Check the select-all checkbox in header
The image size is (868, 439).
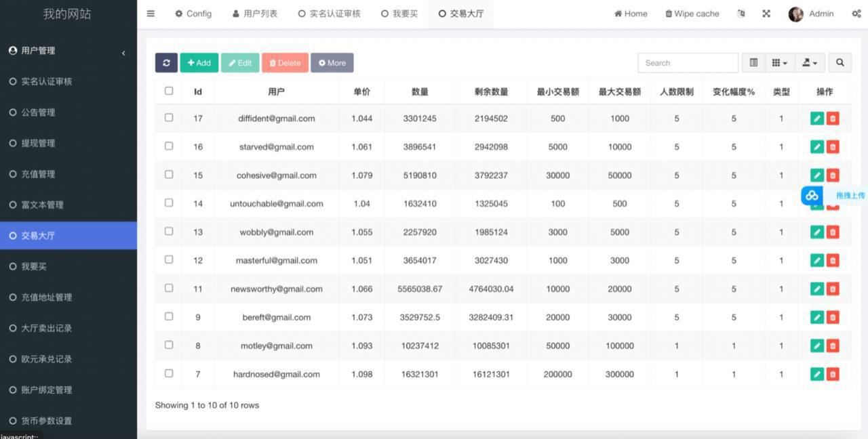169,91
